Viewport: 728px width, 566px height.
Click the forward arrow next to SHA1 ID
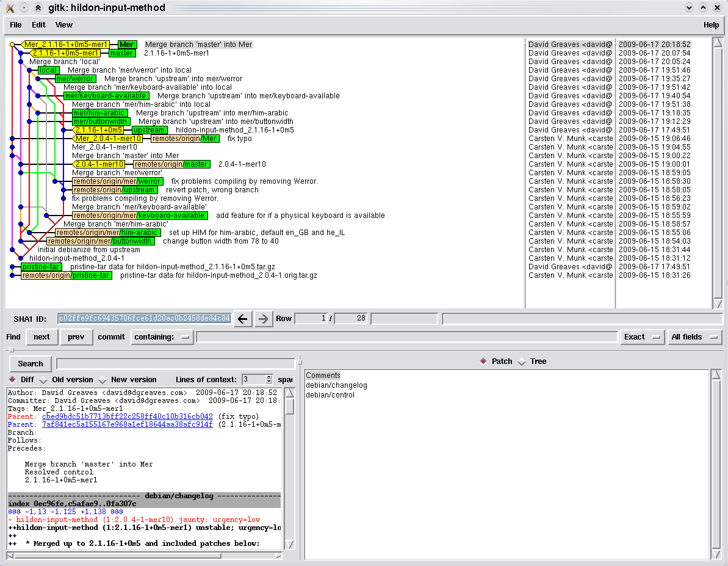pyautogui.click(x=264, y=319)
